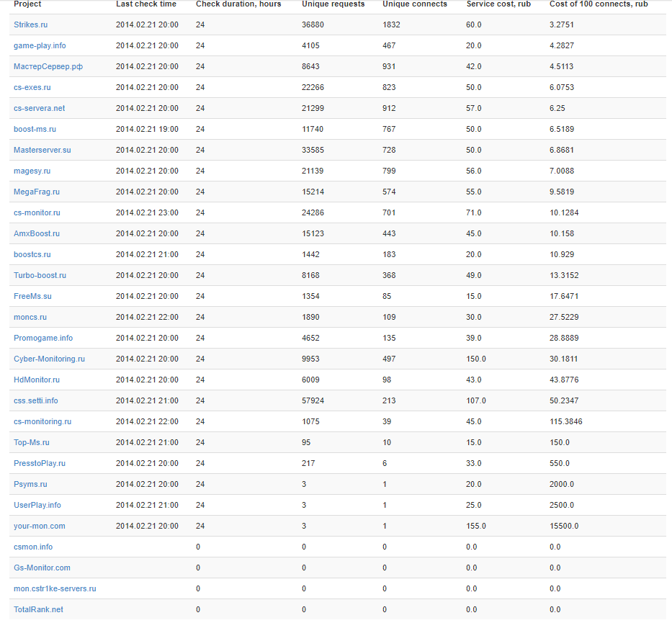Click the 155.0 service cost cell
672x623 pixels.
tap(476, 526)
